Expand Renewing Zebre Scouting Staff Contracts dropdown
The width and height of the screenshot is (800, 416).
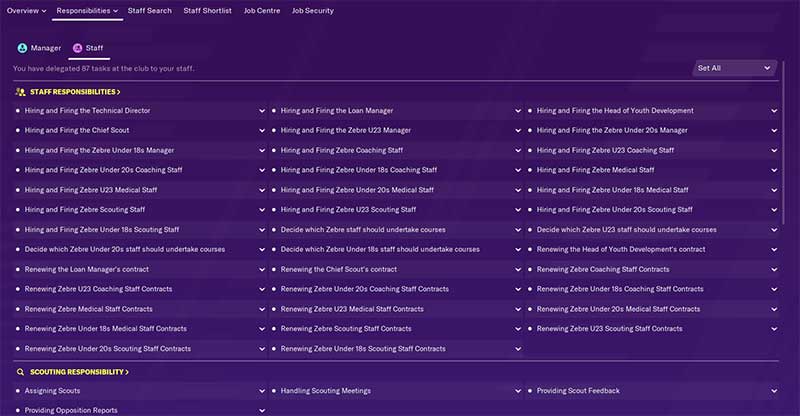[518, 329]
